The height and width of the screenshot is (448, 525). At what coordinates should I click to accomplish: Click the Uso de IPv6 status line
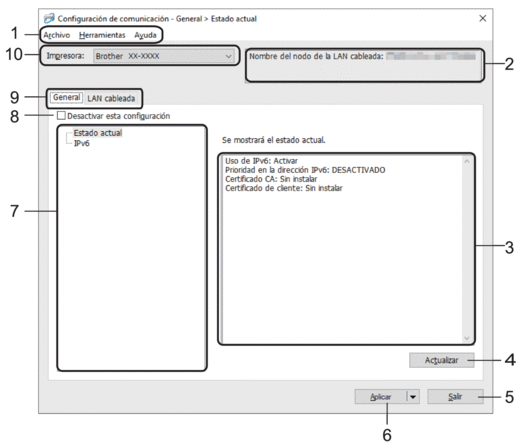coord(261,161)
